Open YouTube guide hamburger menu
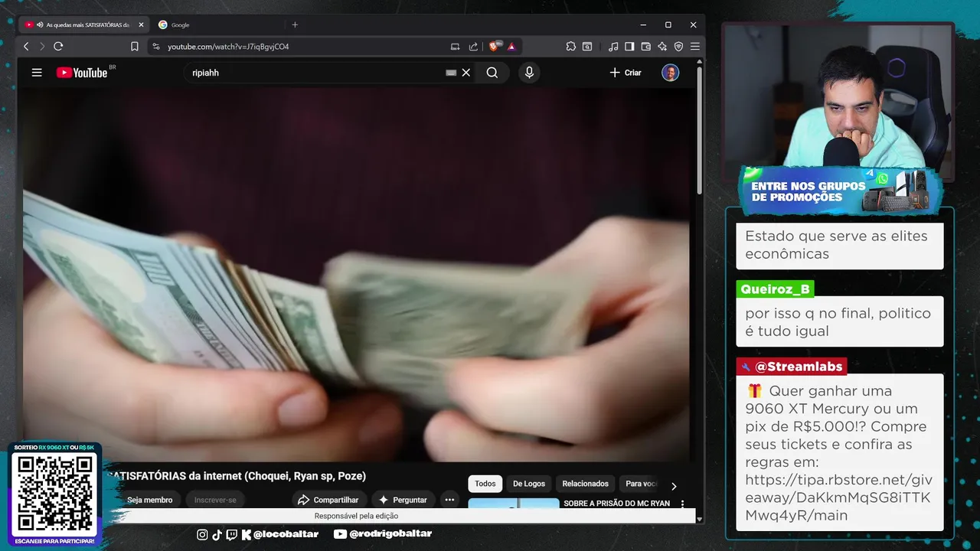 pos(37,73)
